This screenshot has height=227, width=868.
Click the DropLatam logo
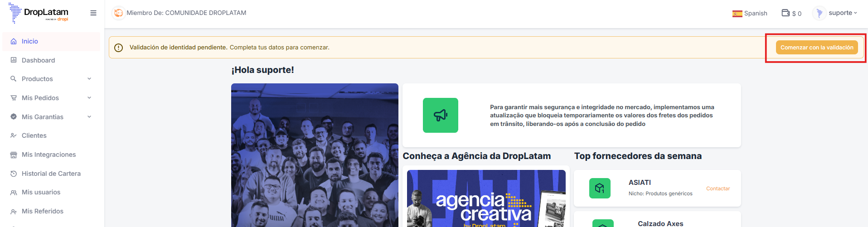(39, 13)
